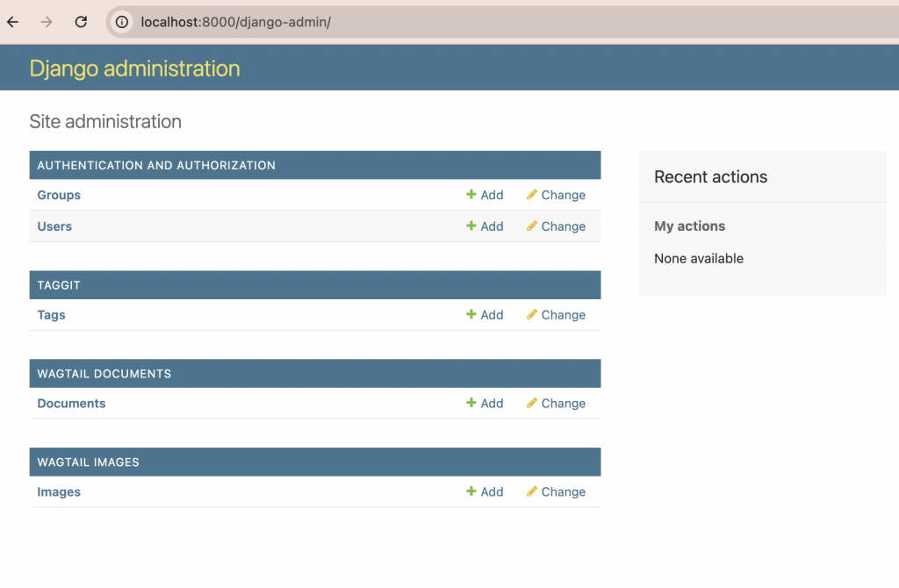
Task: Open the Authentication and Authorization section header
Action: 156,166
